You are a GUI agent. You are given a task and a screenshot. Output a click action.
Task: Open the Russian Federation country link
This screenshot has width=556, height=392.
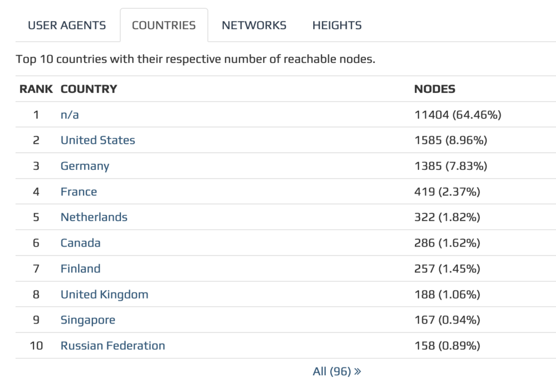(112, 345)
